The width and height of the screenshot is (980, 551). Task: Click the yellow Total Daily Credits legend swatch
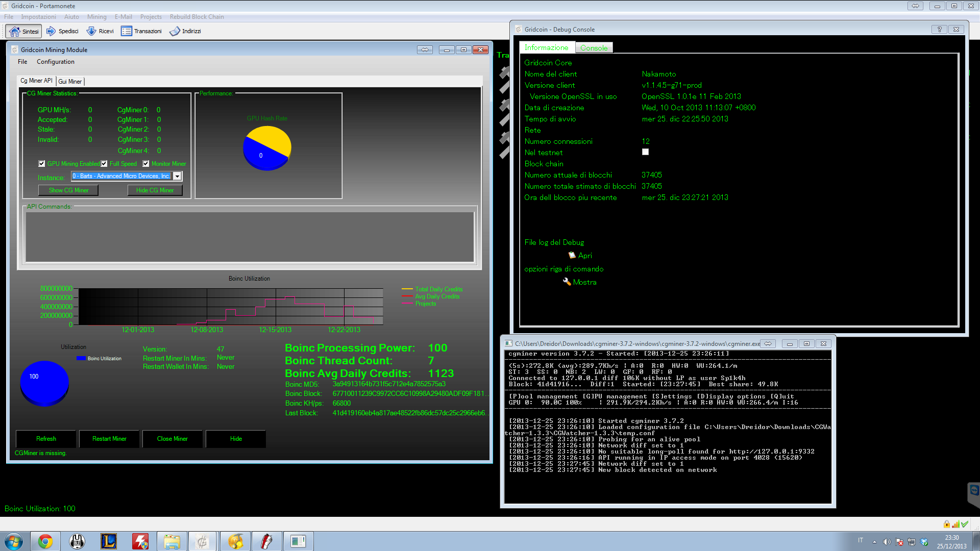(x=407, y=289)
